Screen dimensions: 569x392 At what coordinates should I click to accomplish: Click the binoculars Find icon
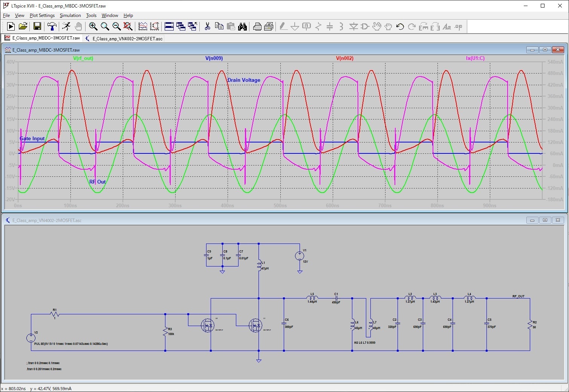[242, 26]
